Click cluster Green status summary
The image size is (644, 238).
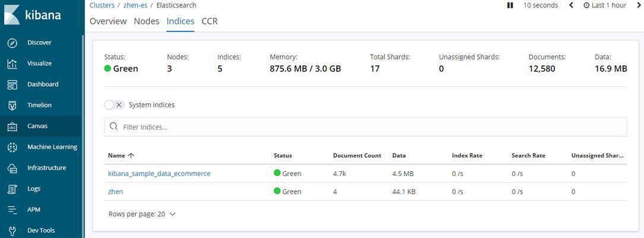click(121, 68)
